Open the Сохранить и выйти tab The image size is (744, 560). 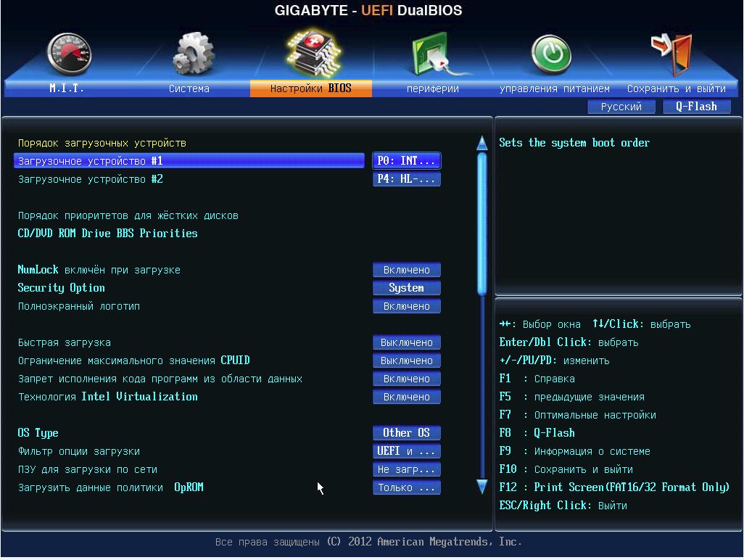[676, 88]
